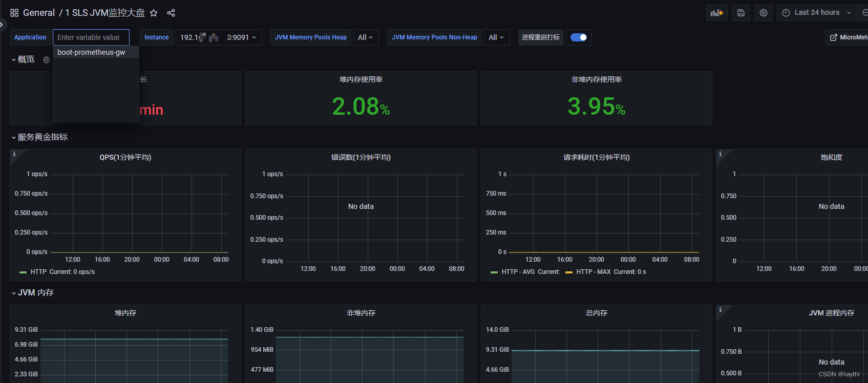
Task: Open the 堆内存使用率 panel title menu
Action: [361, 79]
